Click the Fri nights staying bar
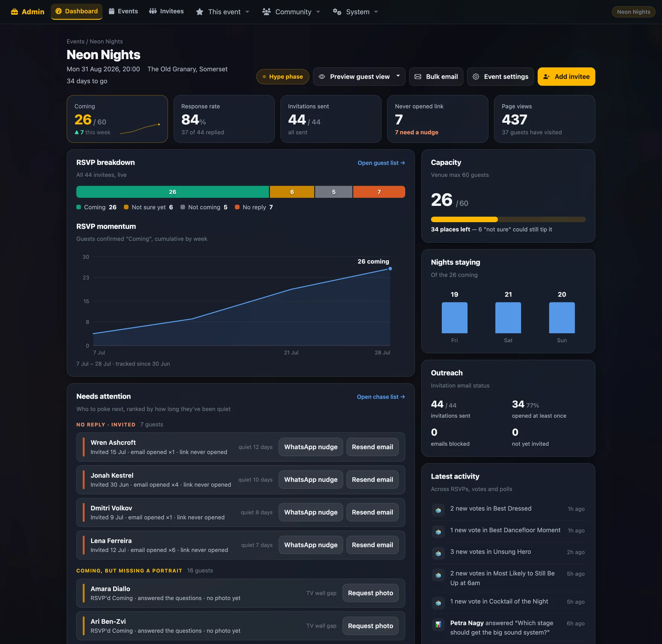Screen dimensions: 662x644 click(454, 318)
